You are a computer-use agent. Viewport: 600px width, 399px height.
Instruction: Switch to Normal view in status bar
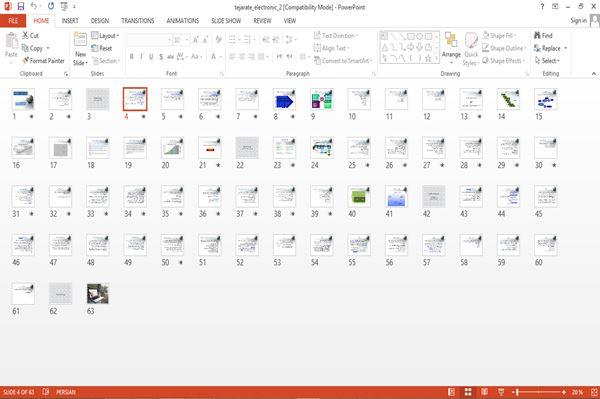(x=452, y=392)
